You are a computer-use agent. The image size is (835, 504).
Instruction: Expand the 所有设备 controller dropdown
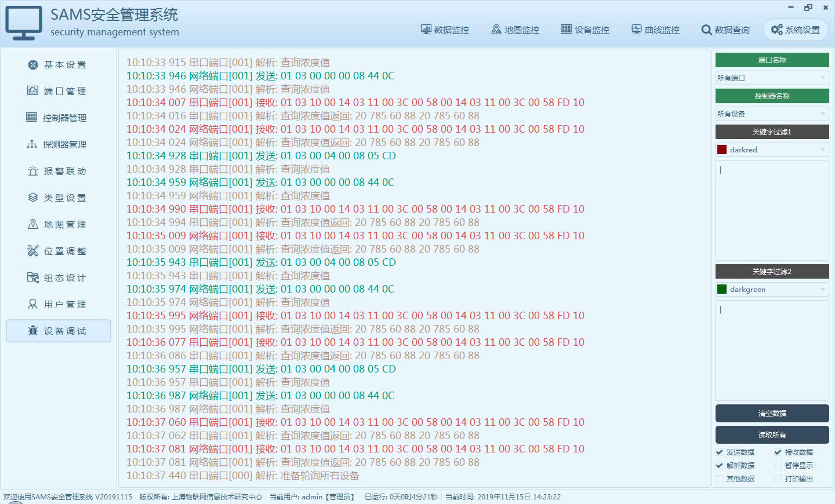tap(772, 114)
